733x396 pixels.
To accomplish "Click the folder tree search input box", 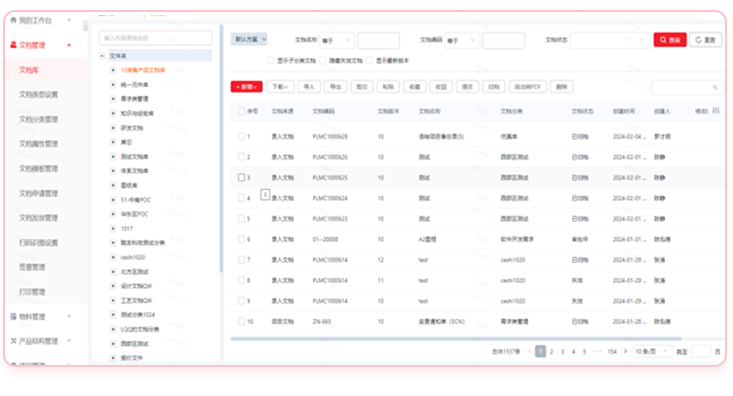I will coord(155,38).
